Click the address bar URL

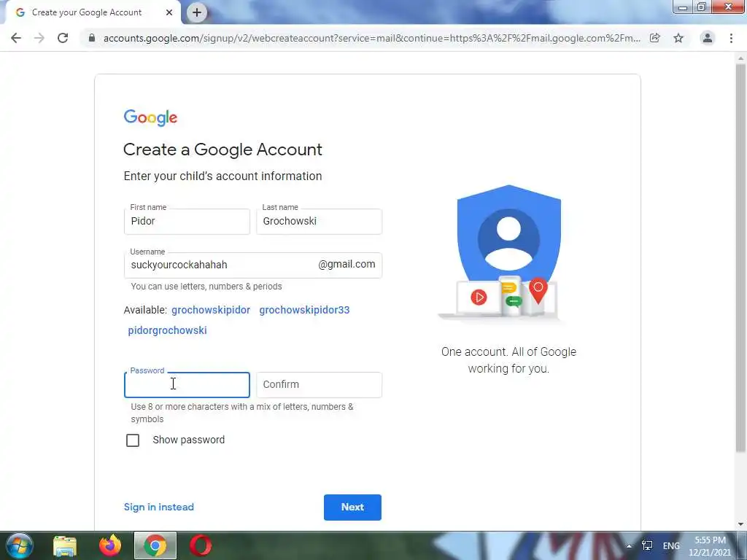tap(371, 38)
